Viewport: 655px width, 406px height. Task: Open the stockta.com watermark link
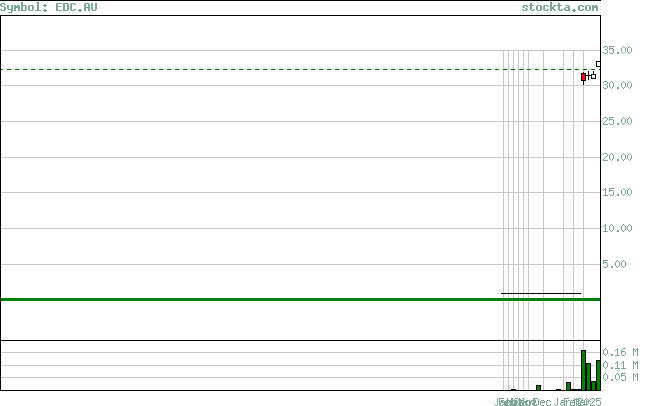point(559,7)
